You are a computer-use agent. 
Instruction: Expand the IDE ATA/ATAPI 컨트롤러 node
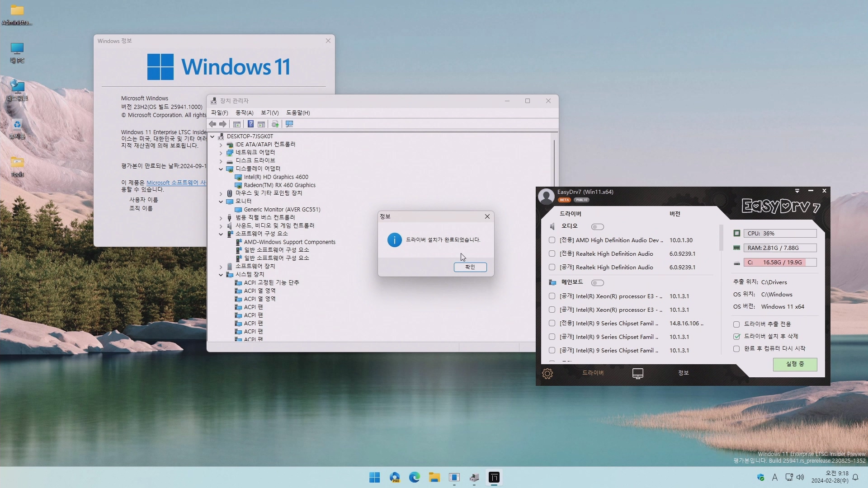(x=221, y=145)
